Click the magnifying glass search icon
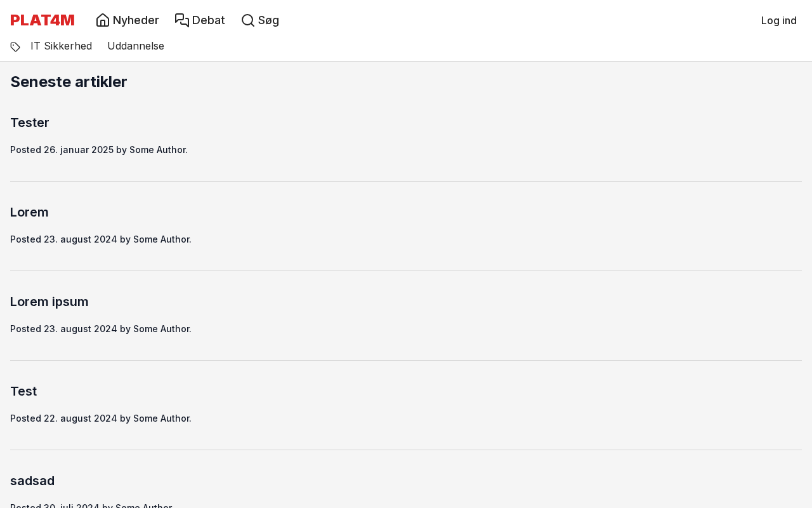 point(248,20)
